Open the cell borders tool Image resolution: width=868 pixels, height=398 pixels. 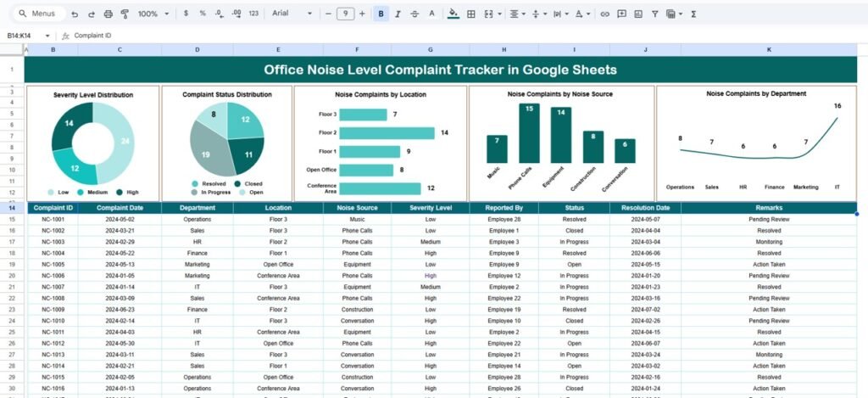[471, 14]
